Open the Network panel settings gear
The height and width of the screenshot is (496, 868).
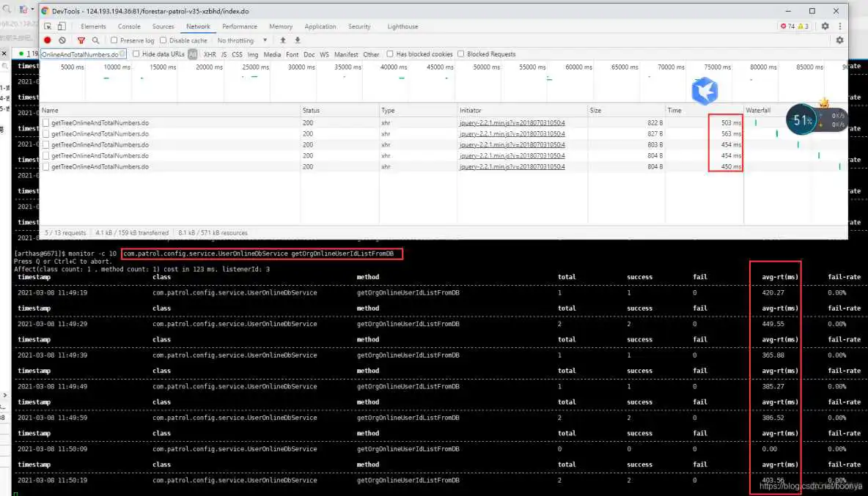(839, 40)
